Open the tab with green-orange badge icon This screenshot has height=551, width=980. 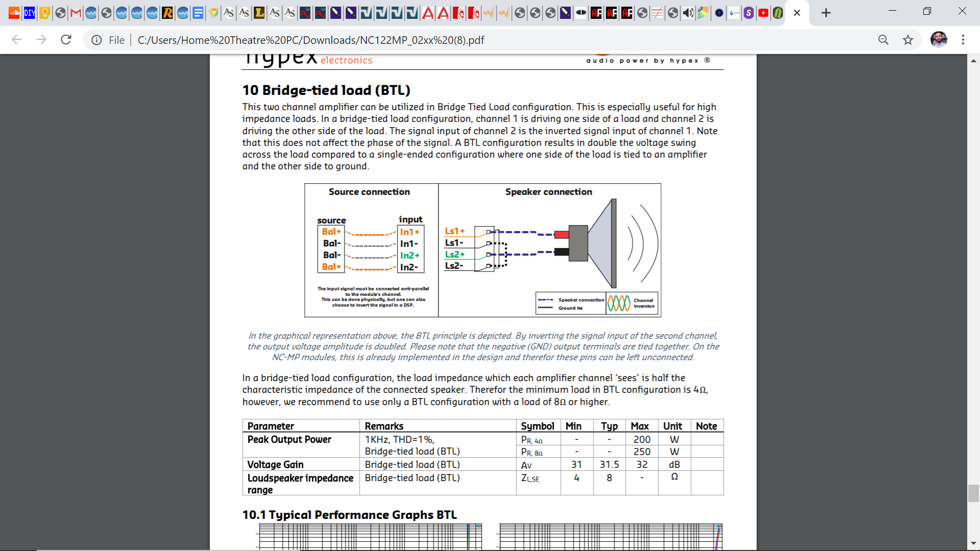tap(213, 13)
